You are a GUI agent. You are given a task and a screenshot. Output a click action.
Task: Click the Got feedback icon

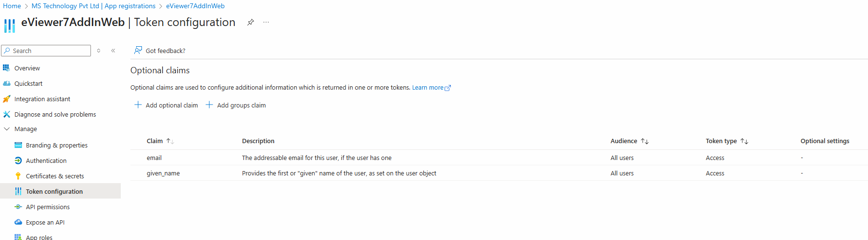click(x=138, y=50)
